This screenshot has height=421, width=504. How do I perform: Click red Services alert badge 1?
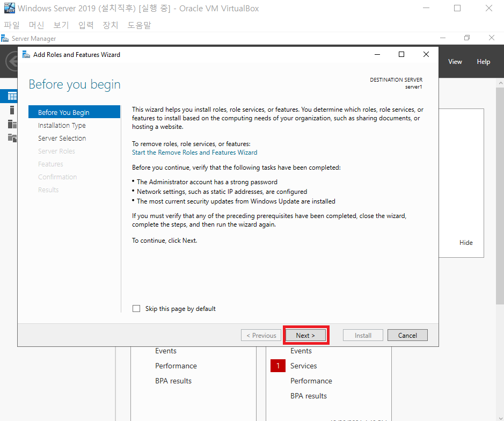click(x=278, y=366)
